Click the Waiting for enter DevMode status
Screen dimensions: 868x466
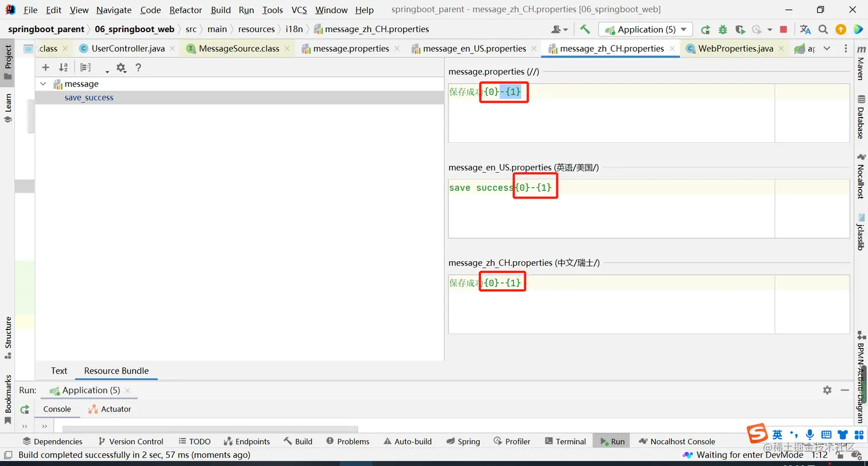(x=743, y=455)
